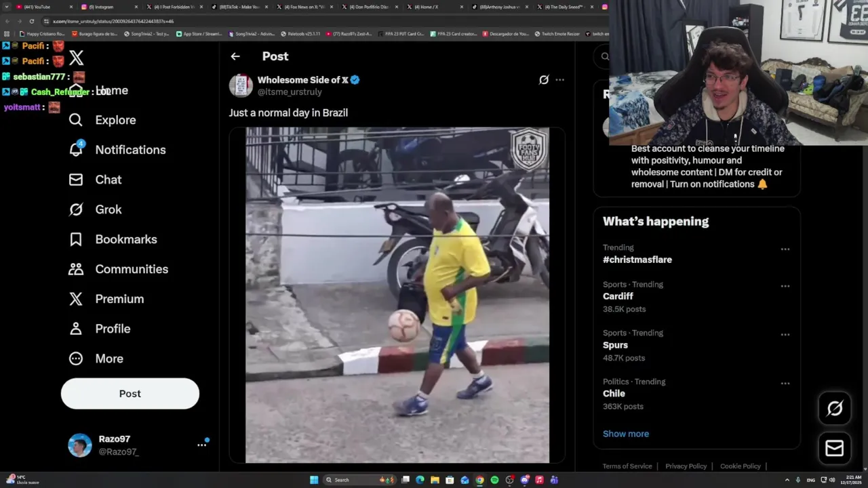
Task: Open Google Chrome from the taskbar
Action: click(479, 480)
